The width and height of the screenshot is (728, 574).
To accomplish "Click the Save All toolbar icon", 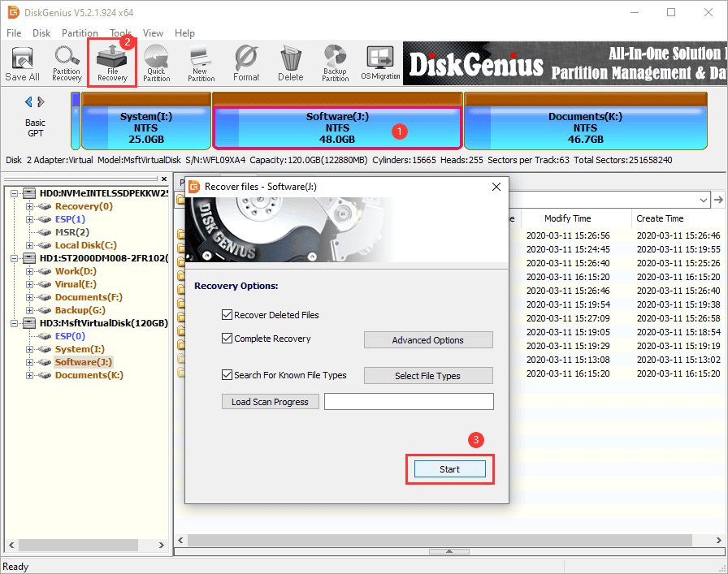I will pyautogui.click(x=22, y=63).
